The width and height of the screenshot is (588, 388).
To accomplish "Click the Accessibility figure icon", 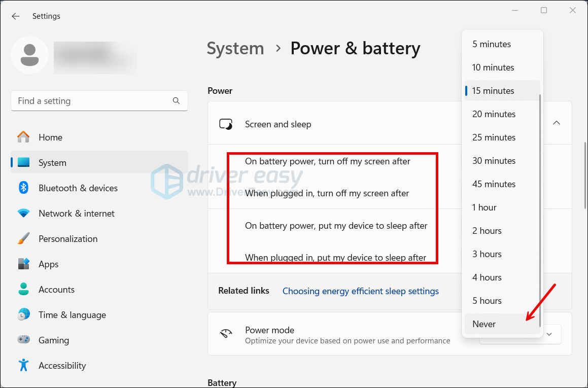I will (x=23, y=366).
